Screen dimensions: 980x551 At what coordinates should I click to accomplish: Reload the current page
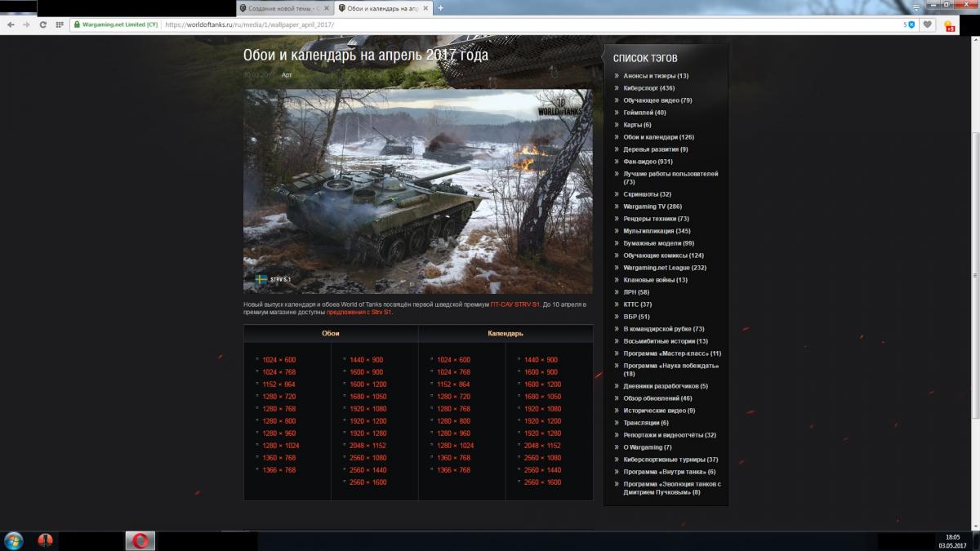pos(42,24)
